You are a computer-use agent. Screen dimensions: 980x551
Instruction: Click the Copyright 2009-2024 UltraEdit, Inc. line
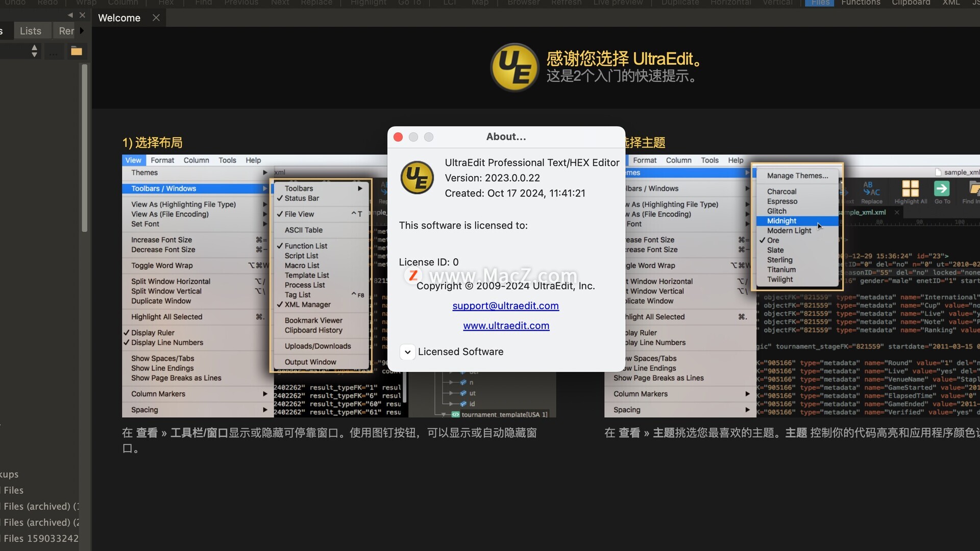[x=506, y=286]
